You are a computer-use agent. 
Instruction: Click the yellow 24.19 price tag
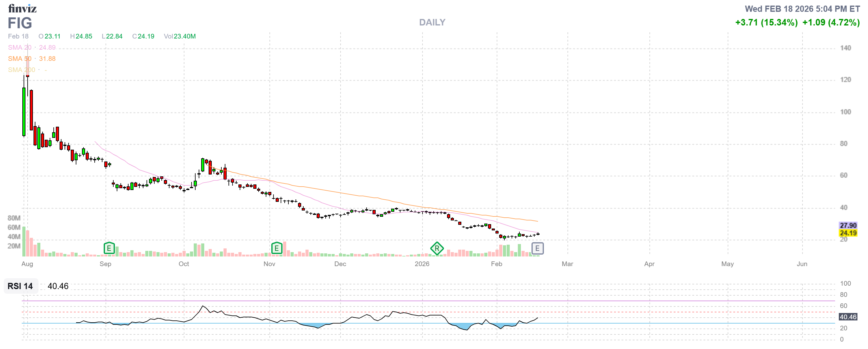[848, 233]
